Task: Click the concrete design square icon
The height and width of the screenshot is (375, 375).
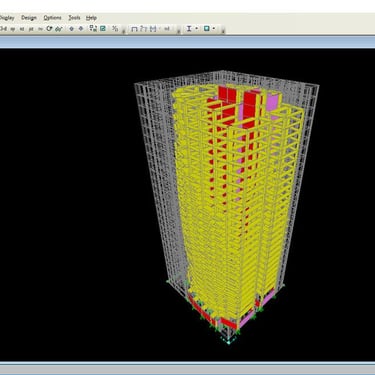Action: 207,29
